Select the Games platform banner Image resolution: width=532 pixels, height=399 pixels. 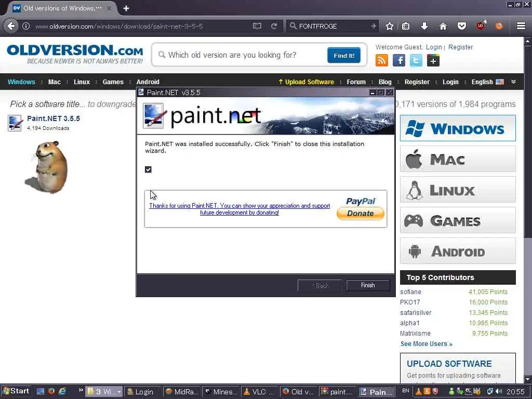(x=458, y=220)
